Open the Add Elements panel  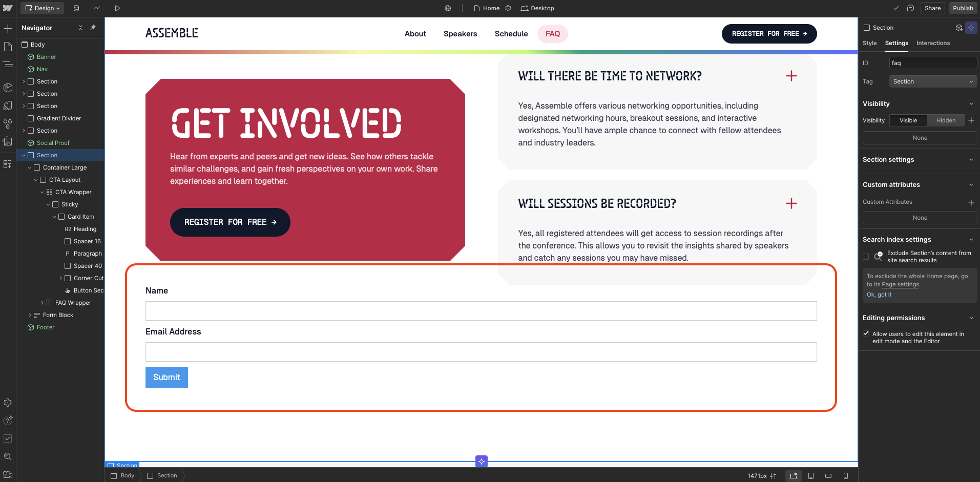tap(8, 28)
